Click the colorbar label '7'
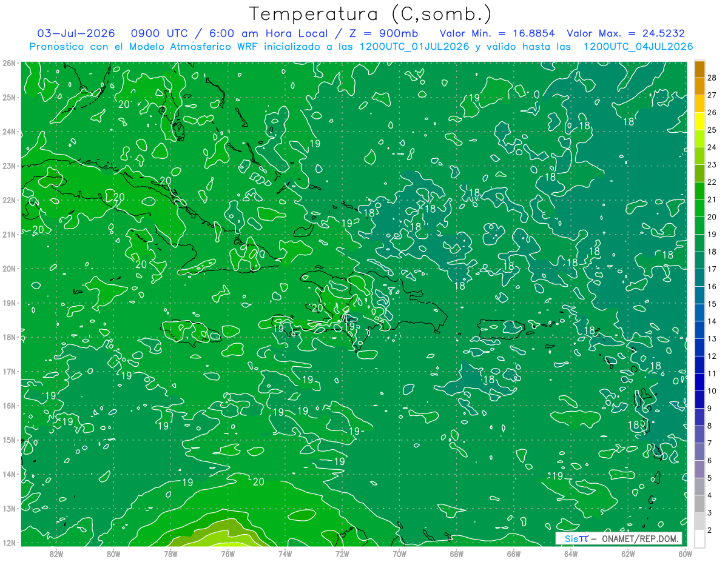Image resolution: width=728 pixels, height=562 pixels. pos(710,443)
